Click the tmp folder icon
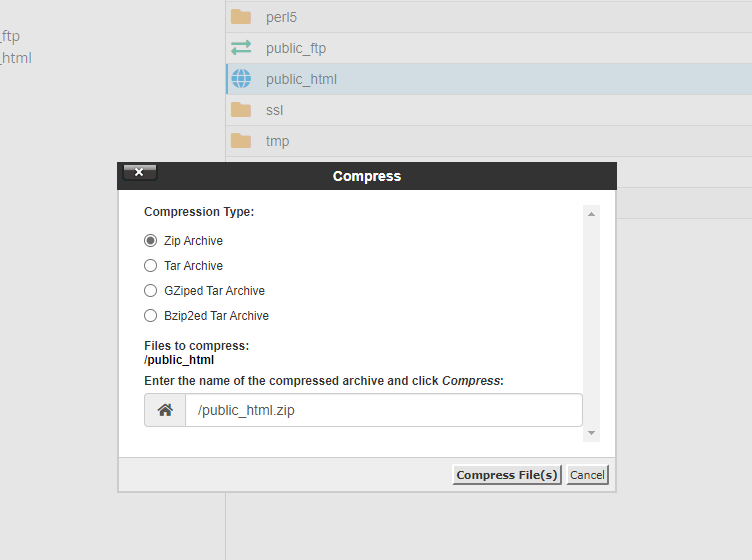The height and width of the screenshot is (560, 752). tap(241, 141)
